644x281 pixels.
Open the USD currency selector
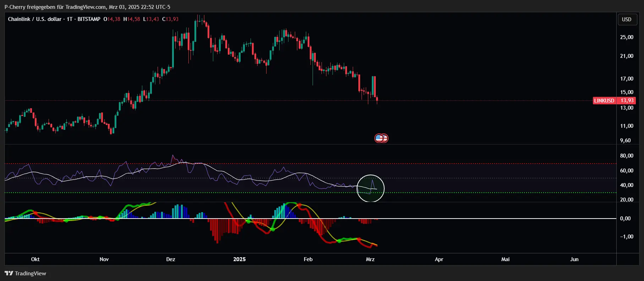click(627, 19)
